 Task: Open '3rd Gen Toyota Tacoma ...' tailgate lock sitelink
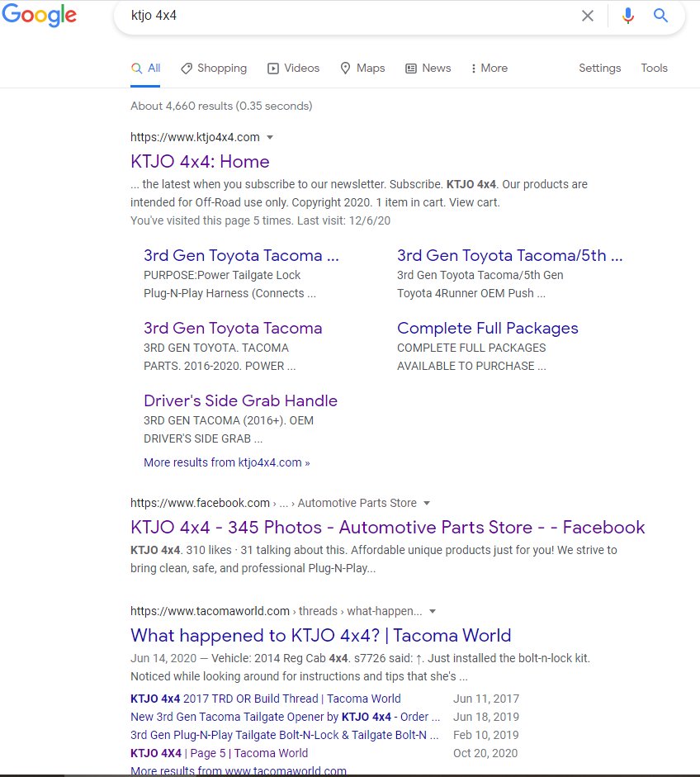[241, 255]
